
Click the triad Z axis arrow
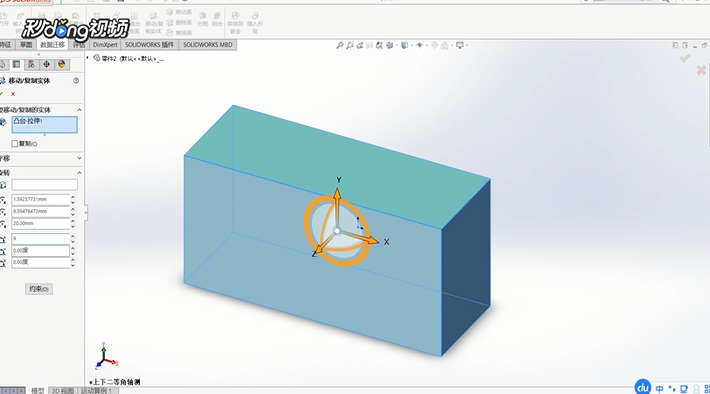tap(319, 249)
